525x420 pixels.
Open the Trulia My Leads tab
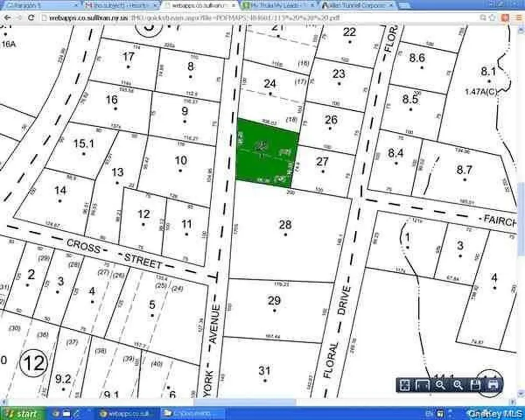(278, 5)
